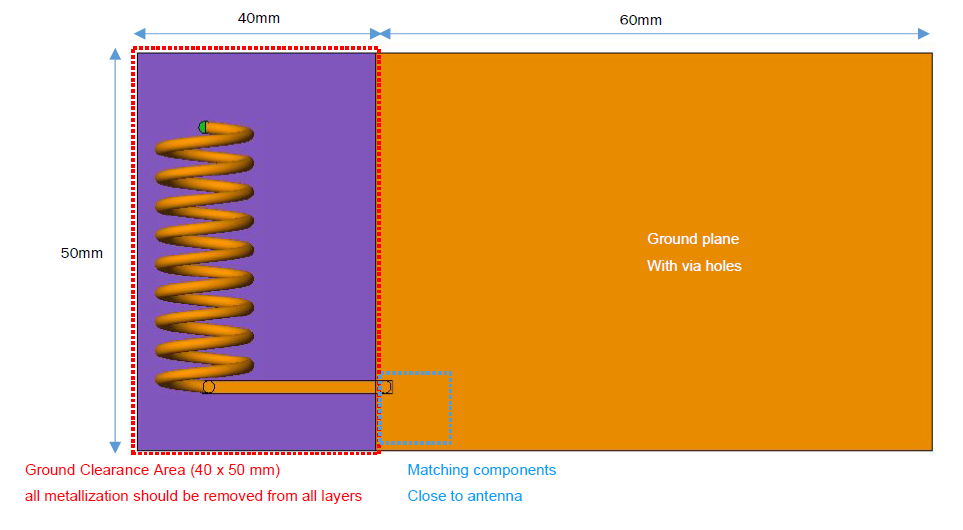The image size is (963, 530).
Task: Click the top arrowhead of the 50mm dimension
Action: pos(116,57)
